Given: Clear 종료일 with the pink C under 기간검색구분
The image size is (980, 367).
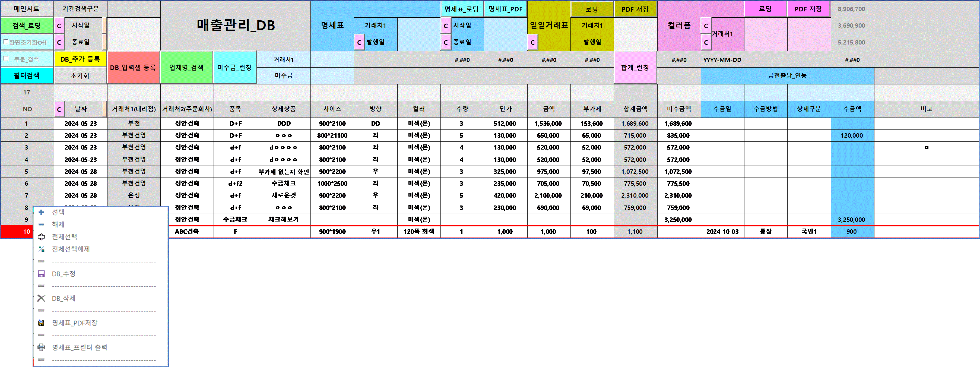Looking at the screenshot, I should [59, 42].
